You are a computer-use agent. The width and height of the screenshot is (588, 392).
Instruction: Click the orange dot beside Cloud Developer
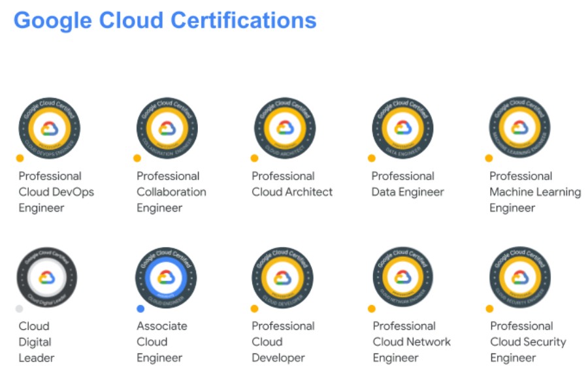tap(254, 309)
